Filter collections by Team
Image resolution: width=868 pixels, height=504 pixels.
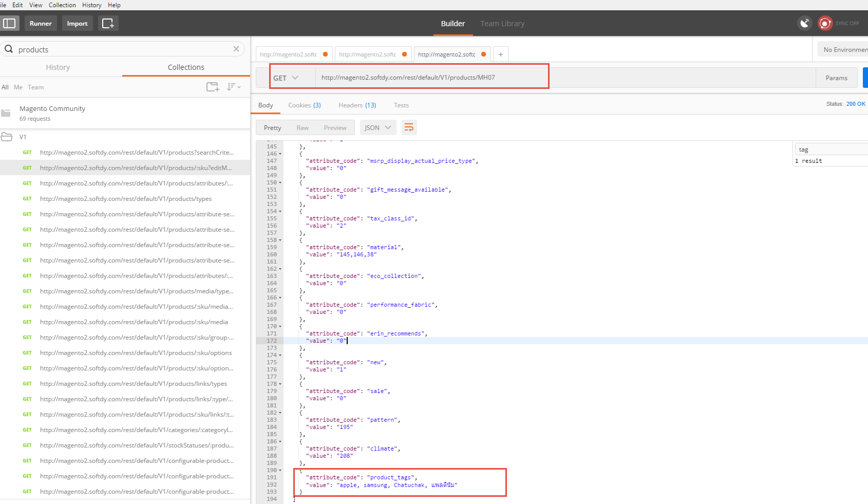tap(36, 87)
